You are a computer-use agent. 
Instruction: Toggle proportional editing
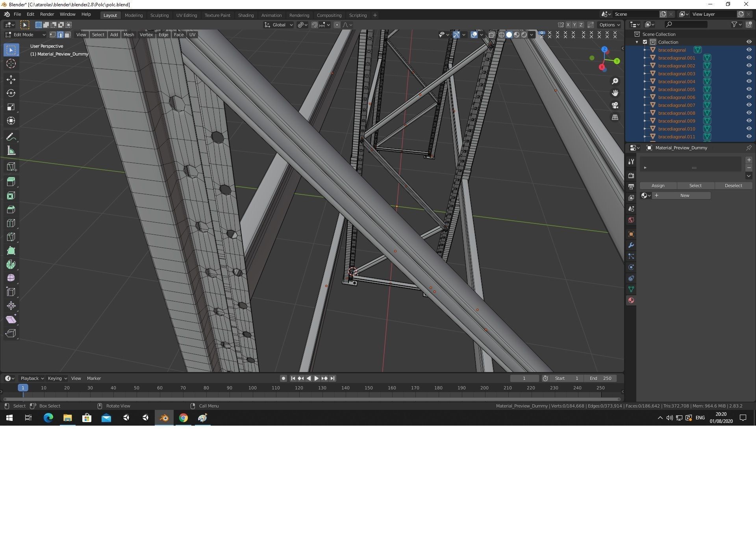337,25
